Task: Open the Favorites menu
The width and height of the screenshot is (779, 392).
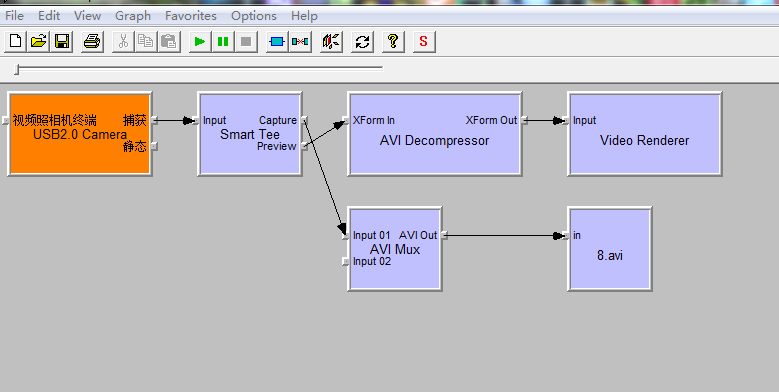Action: tap(191, 16)
